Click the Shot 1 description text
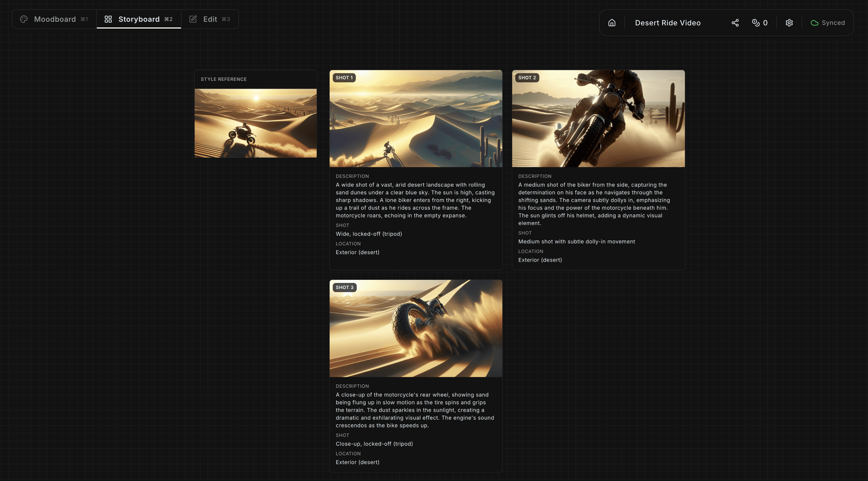Screen dimensions: 868x481 415,200
